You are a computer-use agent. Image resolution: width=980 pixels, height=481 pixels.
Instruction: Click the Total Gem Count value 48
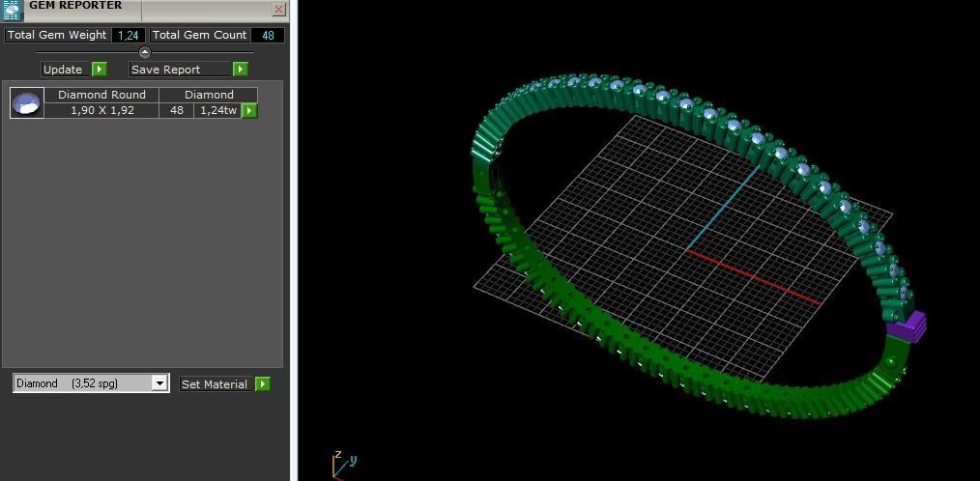(x=268, y=35)
